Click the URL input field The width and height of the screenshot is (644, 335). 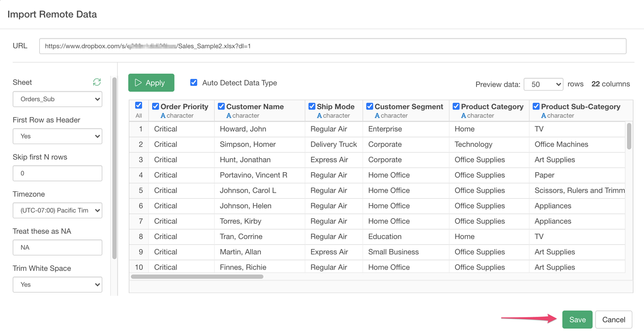(333, 46)
